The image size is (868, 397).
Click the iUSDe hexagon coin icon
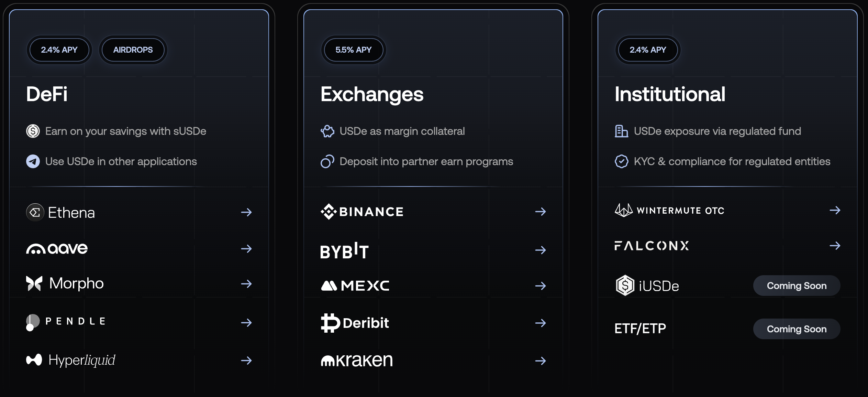[x=625, y=285]
